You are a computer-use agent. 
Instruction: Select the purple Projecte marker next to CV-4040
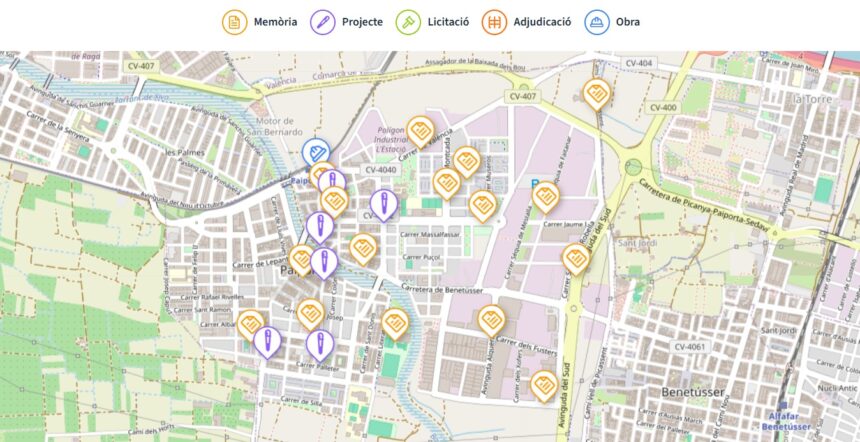click(383, 204)
